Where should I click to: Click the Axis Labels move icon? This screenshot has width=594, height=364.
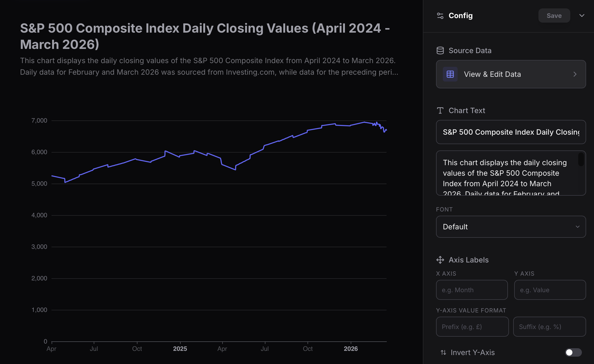[x=440, y=260]
